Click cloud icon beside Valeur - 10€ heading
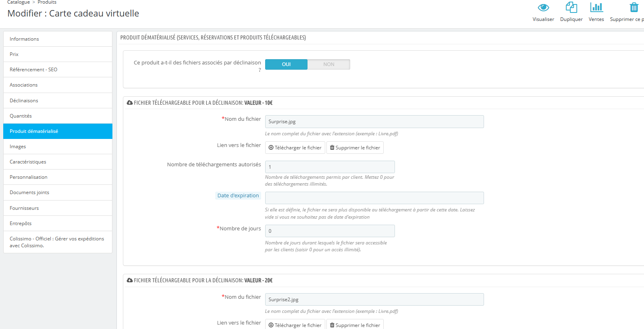The width and height of the screenshot is (644, 329). (x=130, y=103)
